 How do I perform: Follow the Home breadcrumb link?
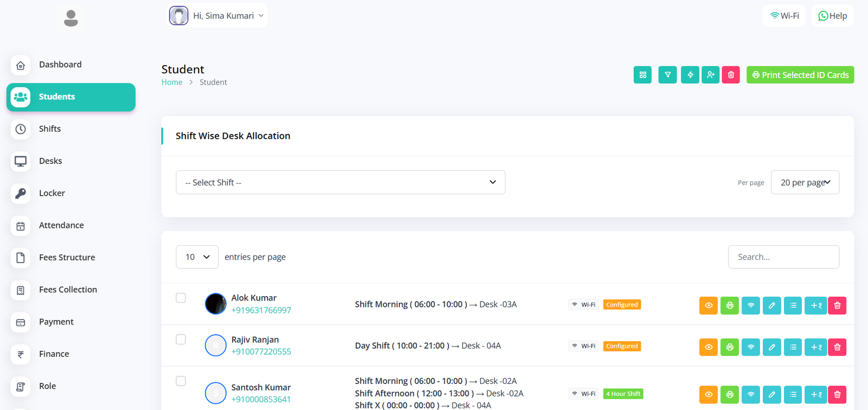click(172, 82)
